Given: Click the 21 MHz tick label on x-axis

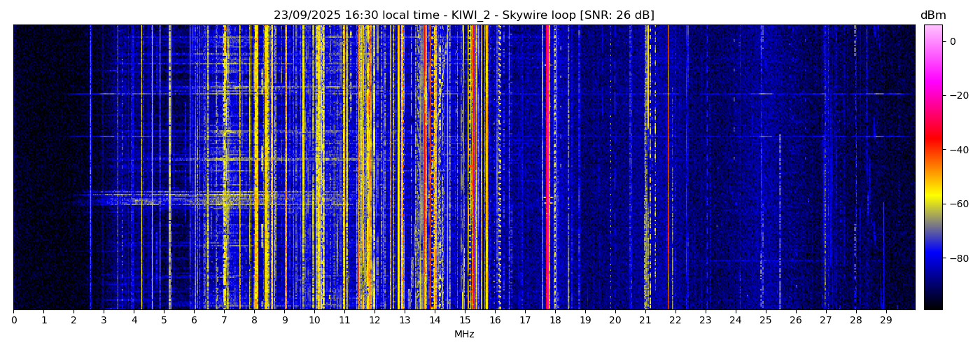Looking at the screenshot, I should [645, 321].
